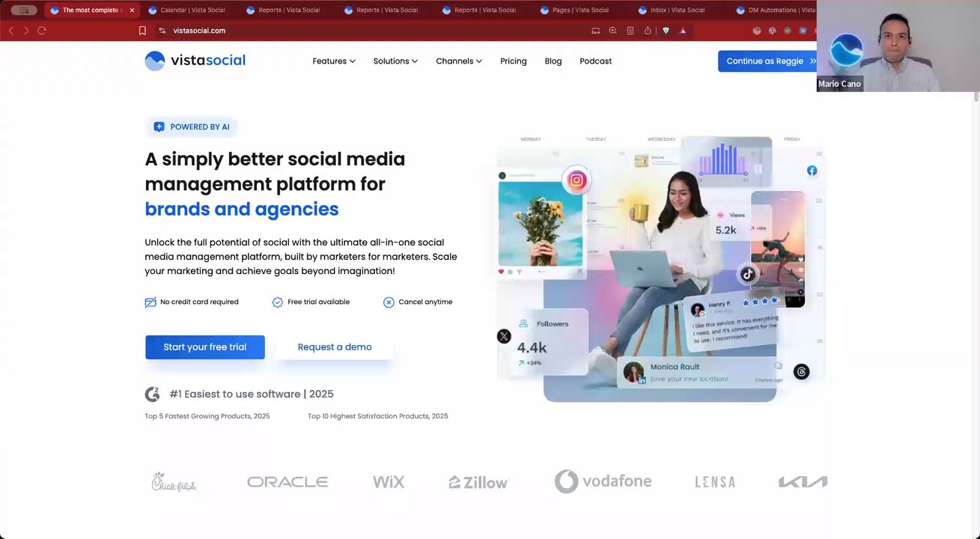Click Start your free trial button

click(205, 347)
